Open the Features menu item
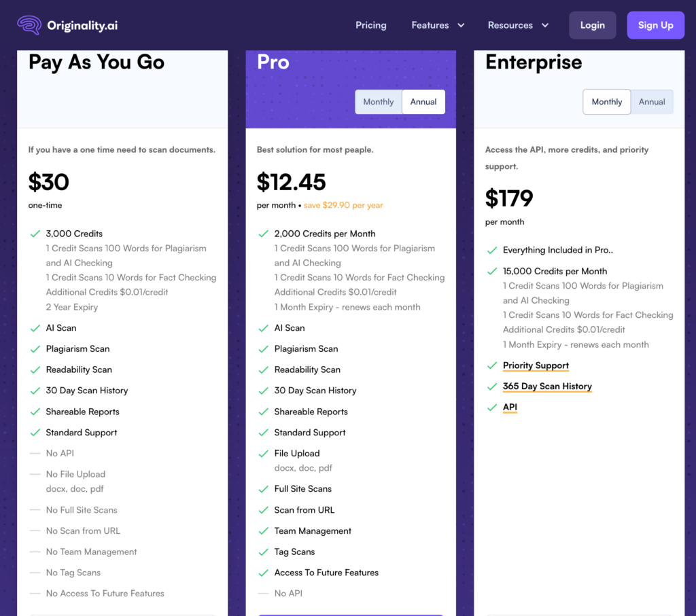 [x=430, y=25]
